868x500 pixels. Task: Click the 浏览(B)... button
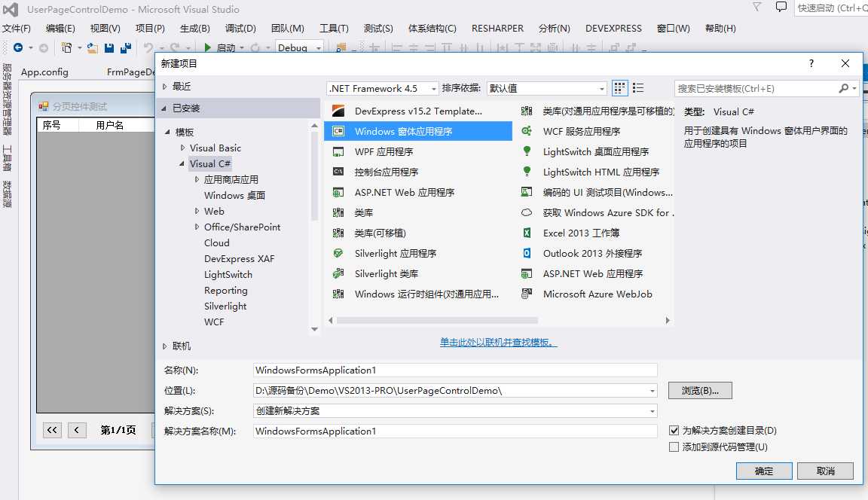(700, 391)
